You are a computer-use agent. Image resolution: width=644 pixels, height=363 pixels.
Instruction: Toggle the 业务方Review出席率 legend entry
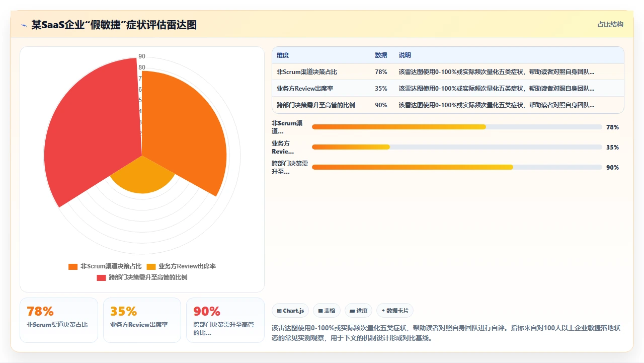pyautogui.click(x=181, y=266)
